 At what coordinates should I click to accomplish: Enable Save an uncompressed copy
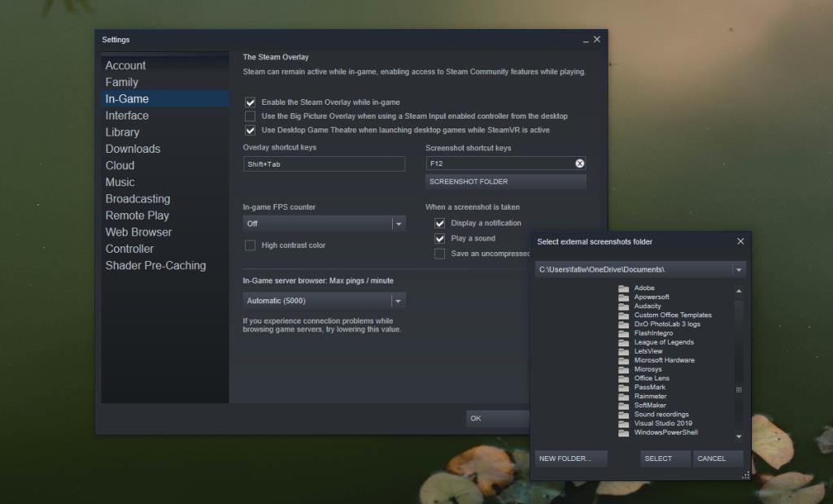pyautogui.click(x=439, y=254)
